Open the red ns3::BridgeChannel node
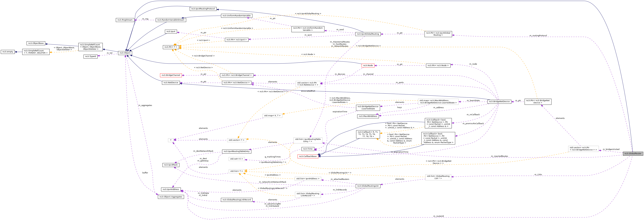The width and height of the screenshot is (644, 220). (171, 75)
